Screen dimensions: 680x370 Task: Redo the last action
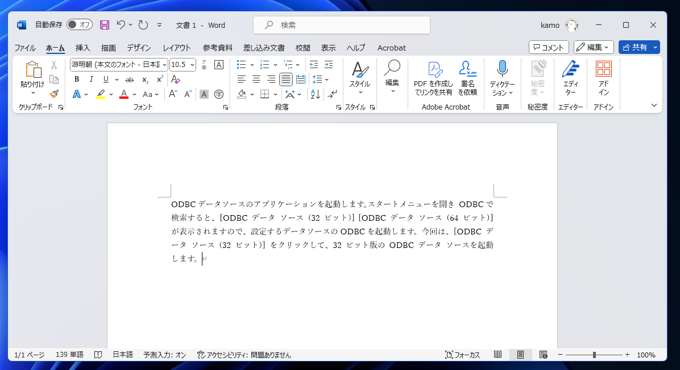[143, 25]
